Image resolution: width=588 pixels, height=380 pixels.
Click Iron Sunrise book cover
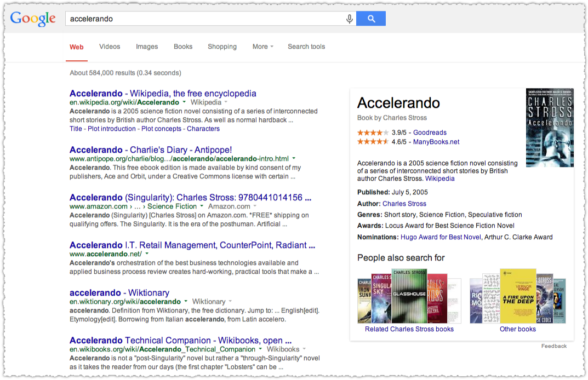point(364,301)
